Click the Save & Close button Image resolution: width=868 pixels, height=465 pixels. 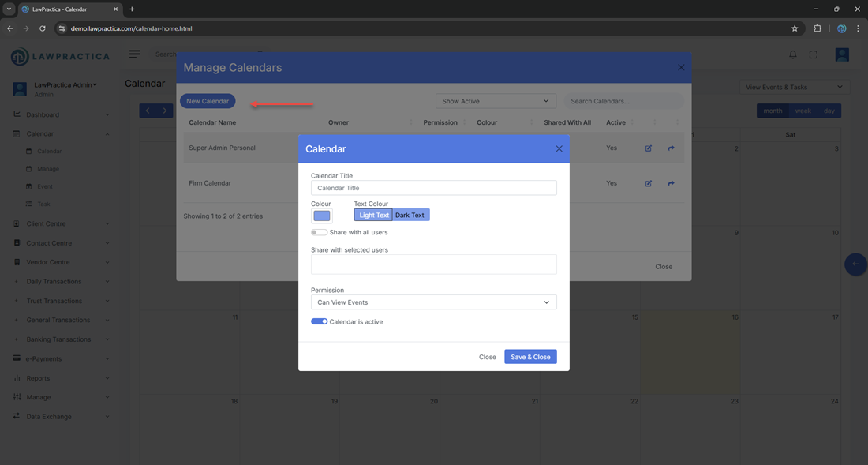pos(530,357)
